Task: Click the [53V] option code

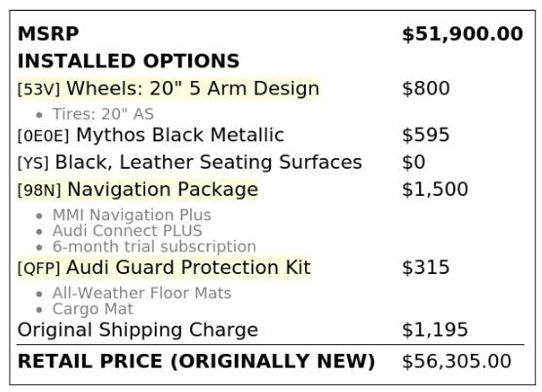Action: point(39,89)
